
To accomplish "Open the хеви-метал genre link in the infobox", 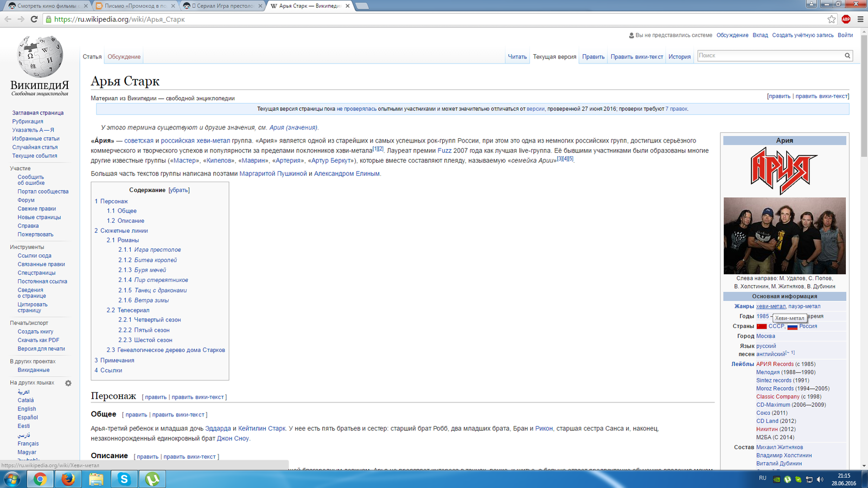I will (770, 306).
